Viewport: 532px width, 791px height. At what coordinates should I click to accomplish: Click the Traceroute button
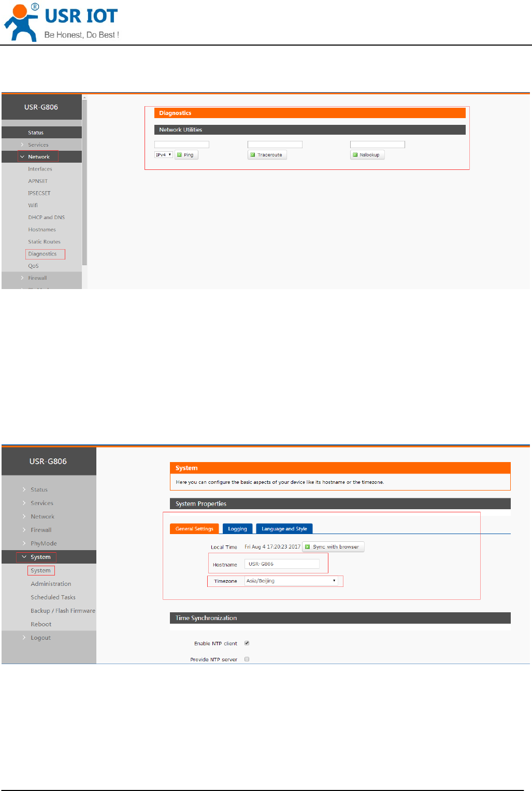click(x=267, y=155)
